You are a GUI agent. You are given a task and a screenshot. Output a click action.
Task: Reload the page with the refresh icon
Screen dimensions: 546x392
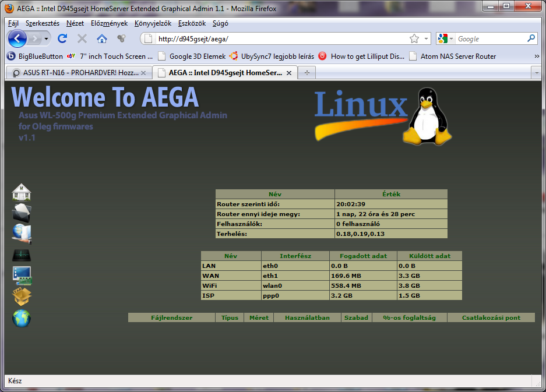[x=62, y=38]
